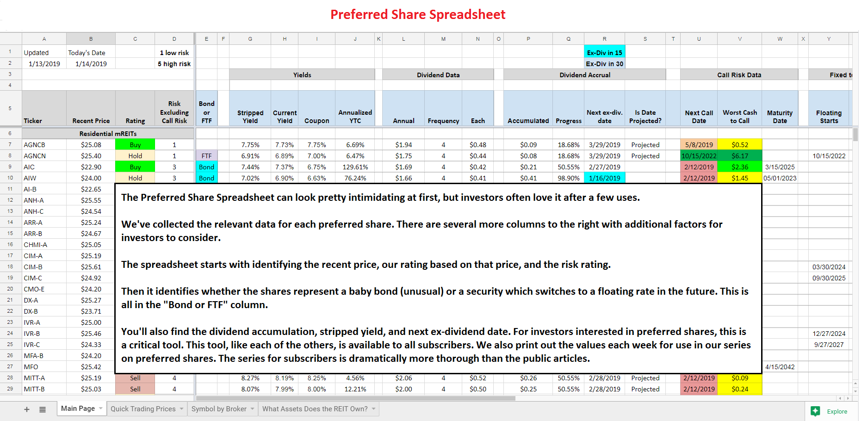
Task: Open the Main Page sheet tab dropdown arrow
Action: (x=100, y=409)
